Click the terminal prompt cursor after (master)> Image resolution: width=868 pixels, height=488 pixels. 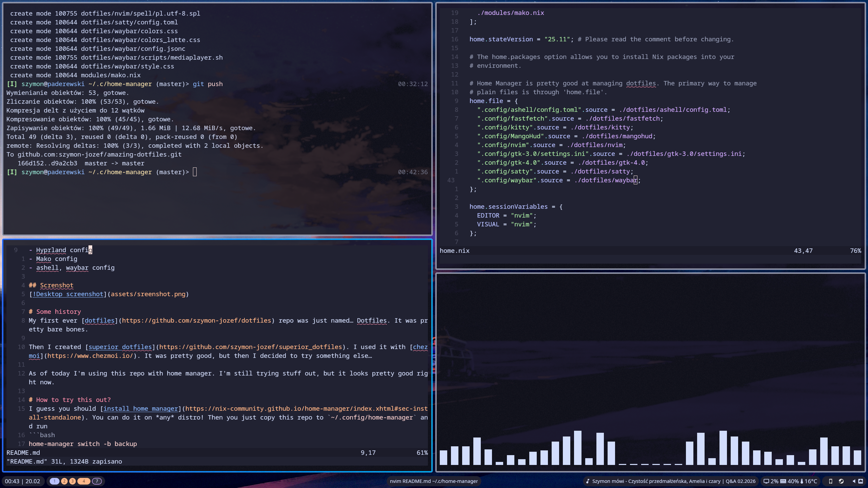point(195,172)
